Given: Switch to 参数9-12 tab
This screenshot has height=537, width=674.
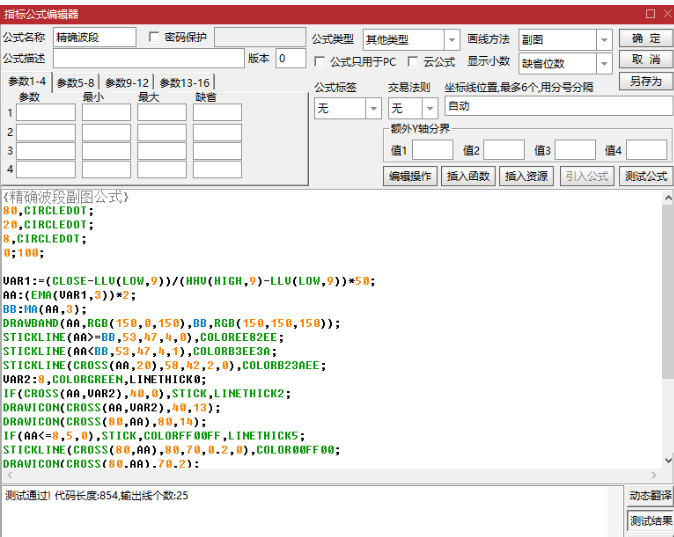Looking at the screenshot, I should point(127,83).
